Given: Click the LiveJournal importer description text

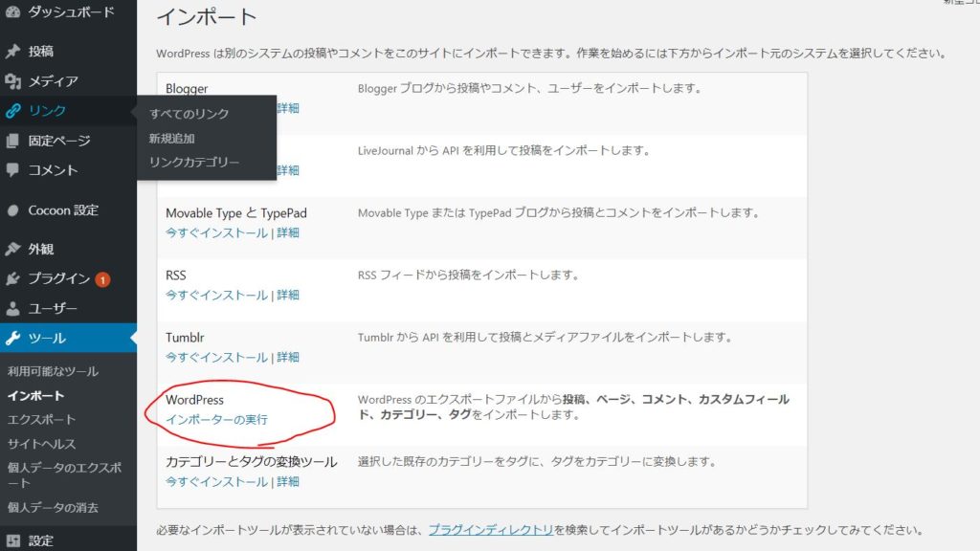Looking at the screenshot, I should pyautogui.click(x=503, y=150).
